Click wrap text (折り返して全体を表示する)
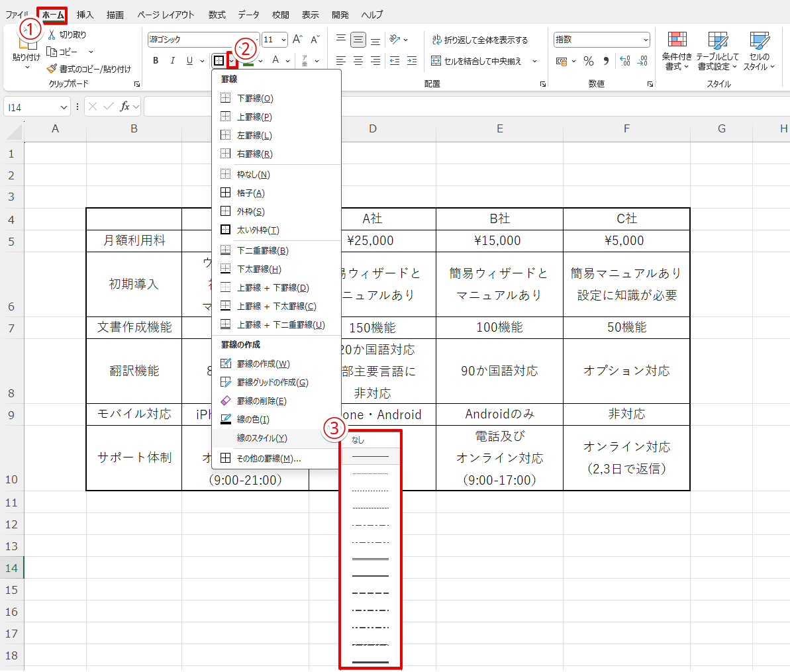 pyautogui.click(x=480, y=40)
